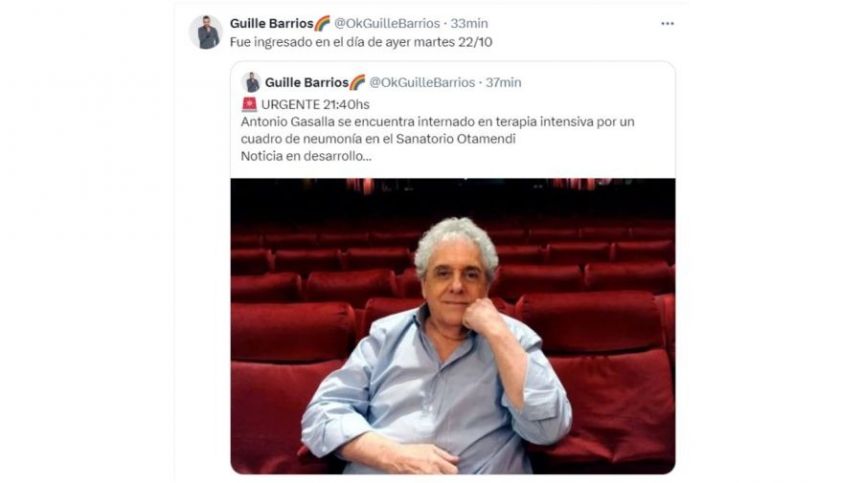Click the line mentioning 'Sanatorio Otamendi'
Viewport: 862px width, 483px height.
pyautogui.click(x=378, y=139)
